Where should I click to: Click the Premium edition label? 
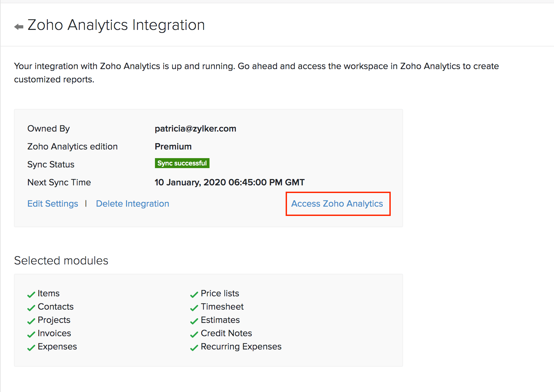pyautogui.click(x=173, y=146)
